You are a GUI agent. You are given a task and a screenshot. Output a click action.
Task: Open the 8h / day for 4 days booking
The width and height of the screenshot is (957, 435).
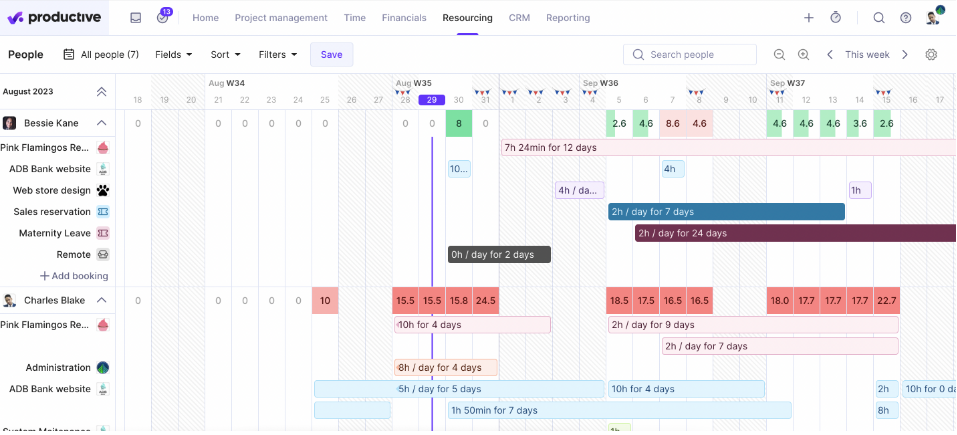(x=446, y=368)
